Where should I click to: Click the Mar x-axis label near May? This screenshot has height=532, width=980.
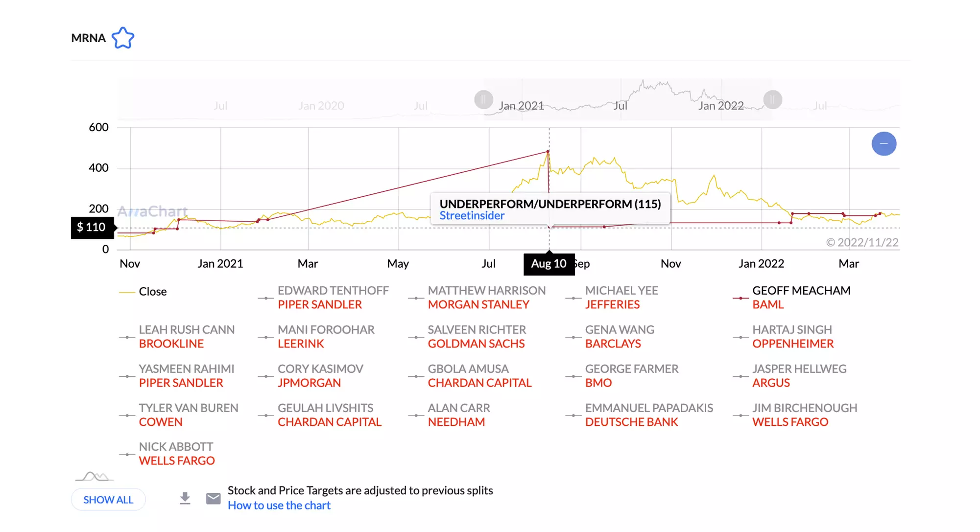(308, 264)
